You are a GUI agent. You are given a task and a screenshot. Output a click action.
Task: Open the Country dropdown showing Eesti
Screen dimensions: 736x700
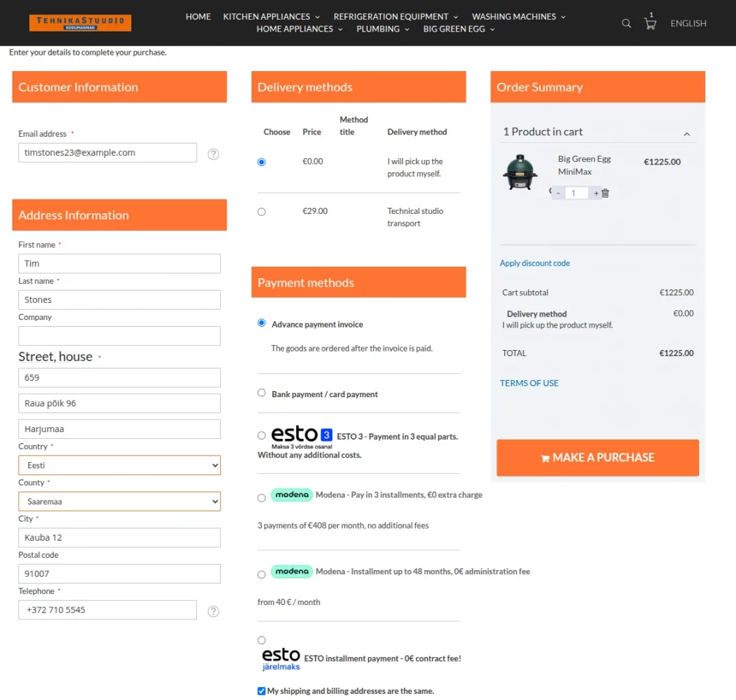119,465
